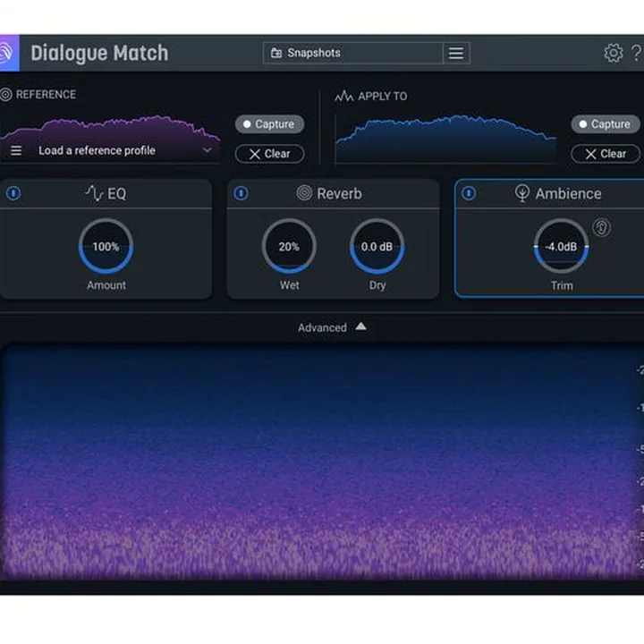Screen dimensions: 644x644
Task: Click the REFERENCE heading text
Action: click(46, 95)
